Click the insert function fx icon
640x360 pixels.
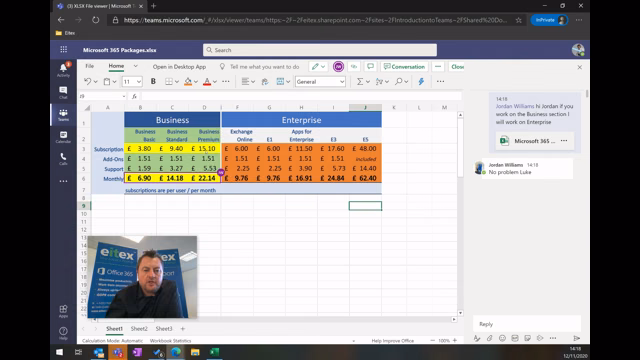tap(134, 96)
